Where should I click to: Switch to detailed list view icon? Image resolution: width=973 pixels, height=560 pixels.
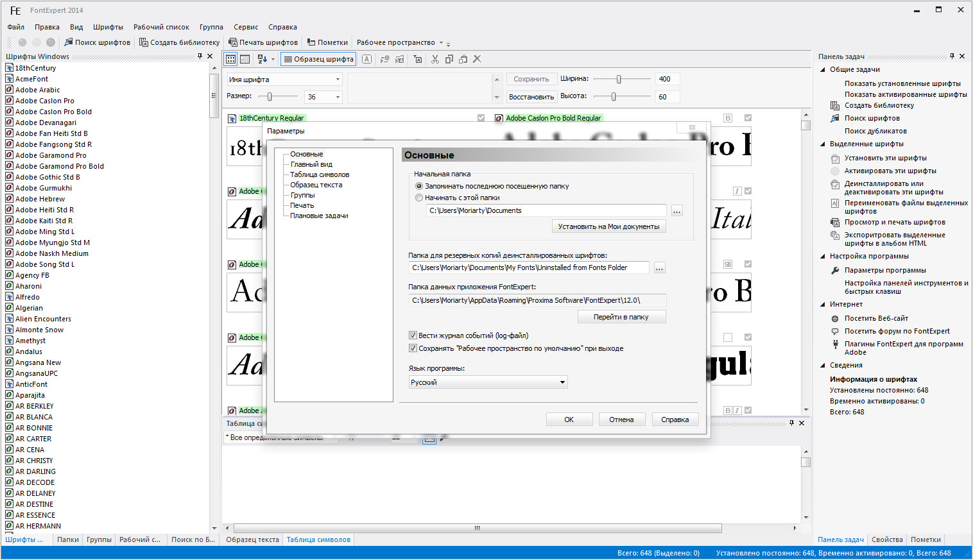[x=245, y=59]
